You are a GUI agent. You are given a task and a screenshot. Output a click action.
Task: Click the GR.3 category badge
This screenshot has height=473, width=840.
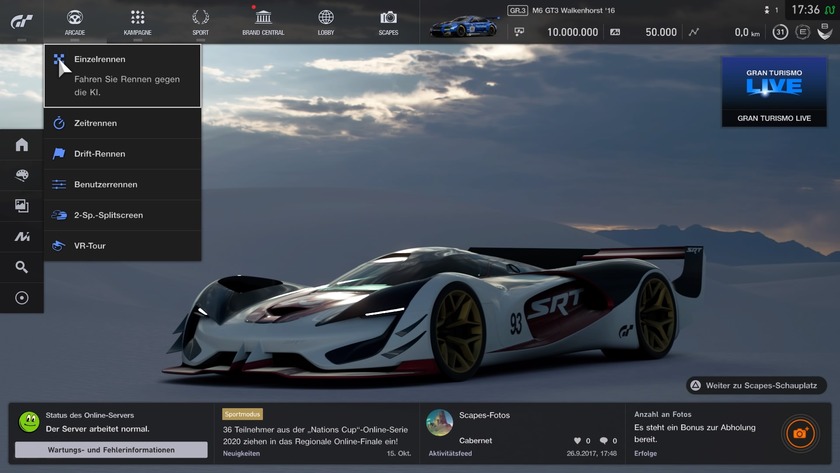pos(518,10)
